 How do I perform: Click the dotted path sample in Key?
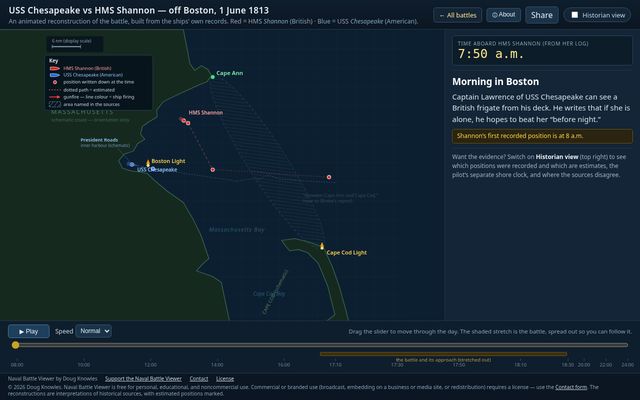[55, 90]
